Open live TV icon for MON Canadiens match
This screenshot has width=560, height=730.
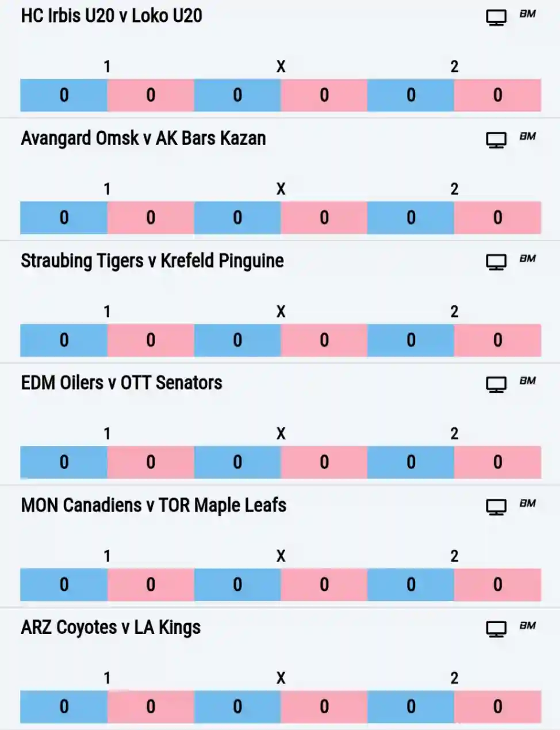pos(496,507)
